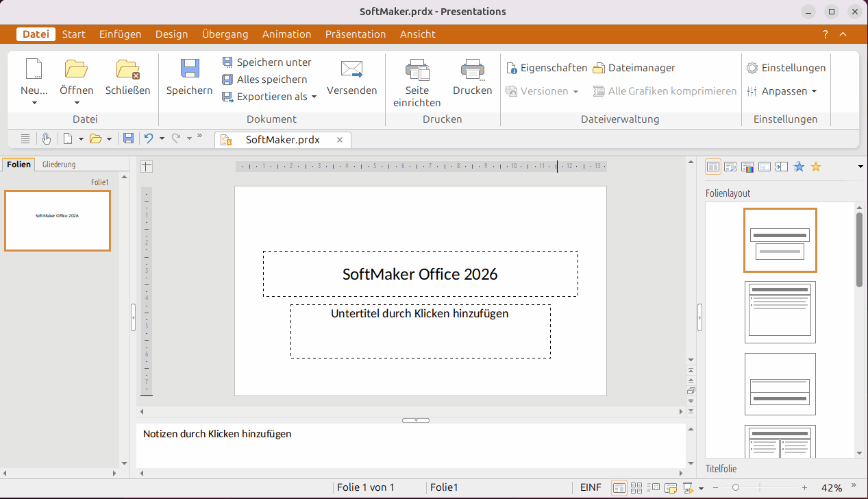Click the small save icon in quick access bar
The height and width of the screenshot is (499, 868).
click(128, 138)
